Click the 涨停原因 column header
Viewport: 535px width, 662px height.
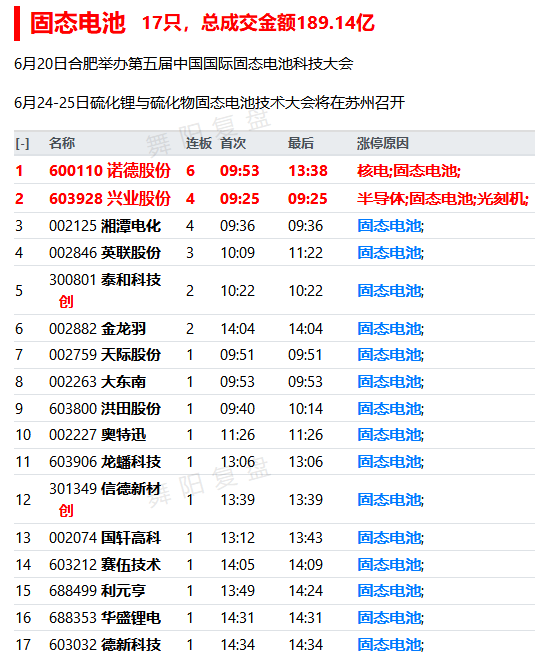[x=383, y=143]
